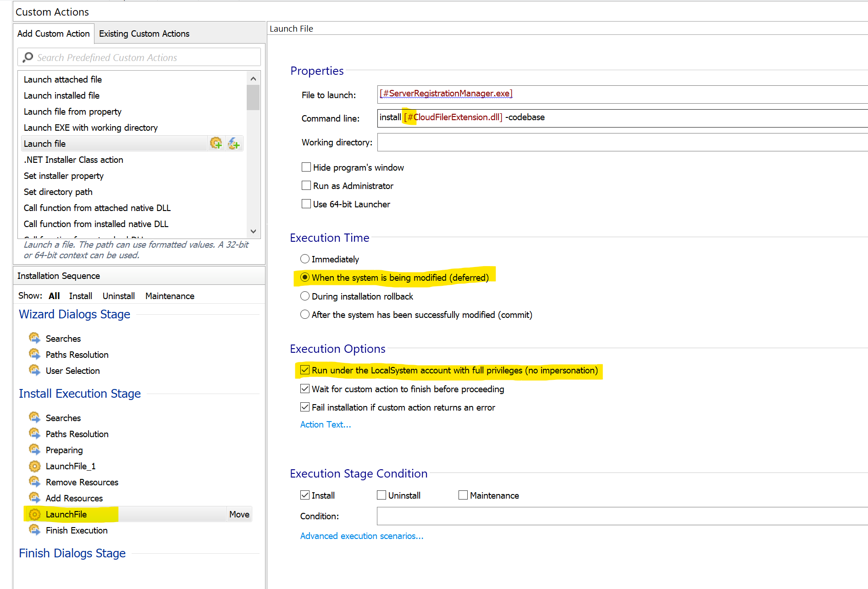
Task: Show All installation sequence actions
Action: [54, 296]
